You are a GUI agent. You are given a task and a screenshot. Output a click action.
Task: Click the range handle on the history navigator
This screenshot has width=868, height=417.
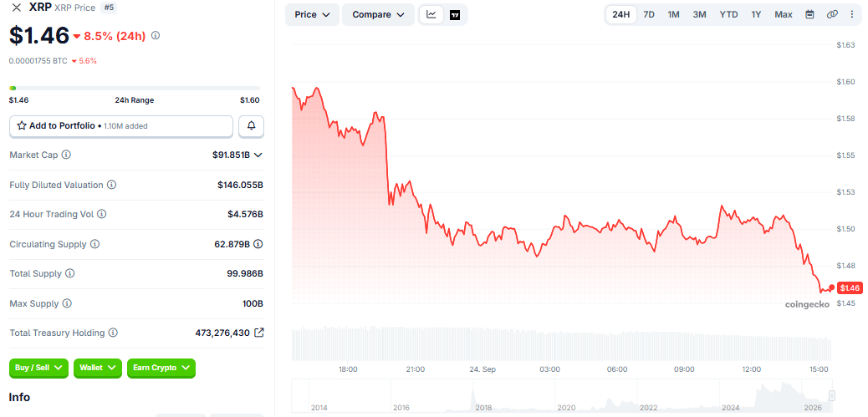point(831,395)
